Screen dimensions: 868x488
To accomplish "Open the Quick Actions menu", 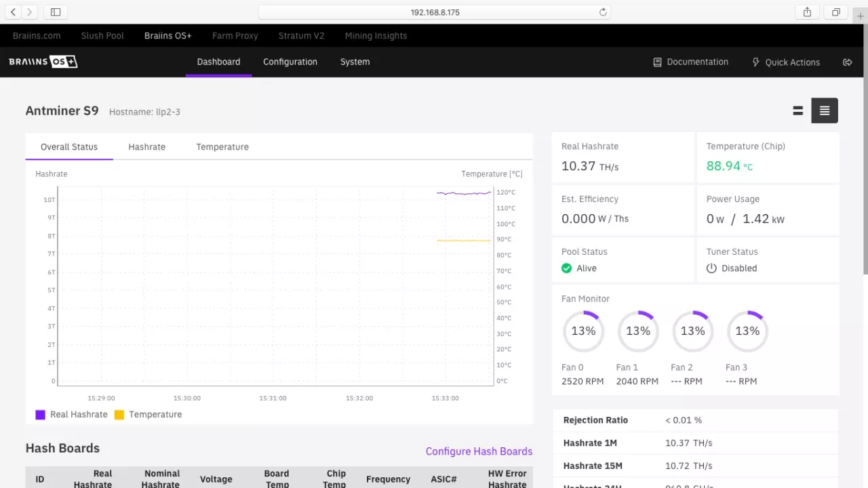I will tap(786, 62).
